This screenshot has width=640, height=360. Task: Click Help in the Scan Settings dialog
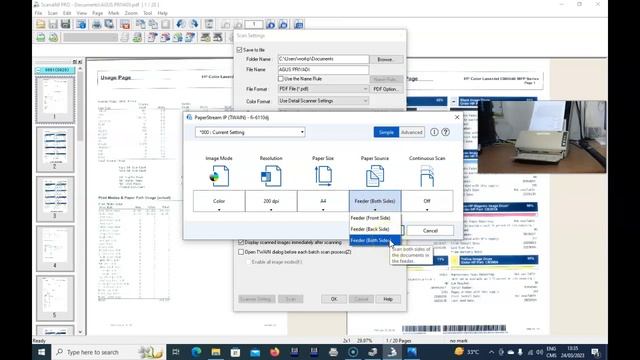(388, 299)
